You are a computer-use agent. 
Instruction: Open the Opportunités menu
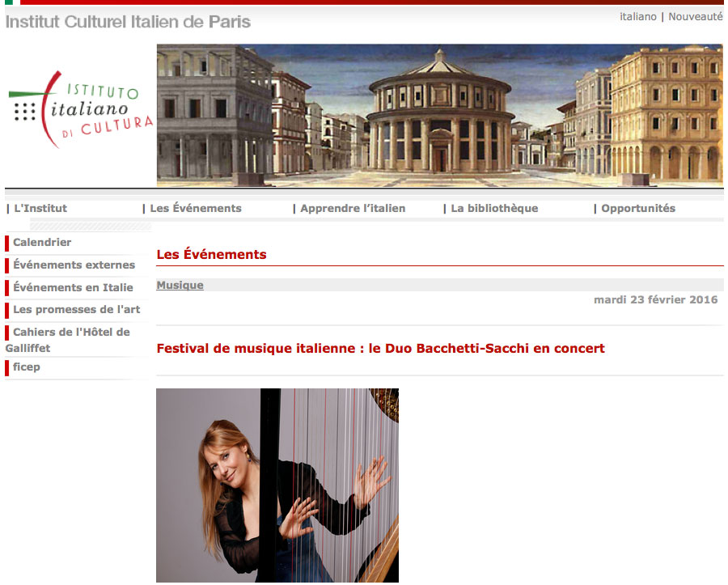638,209
